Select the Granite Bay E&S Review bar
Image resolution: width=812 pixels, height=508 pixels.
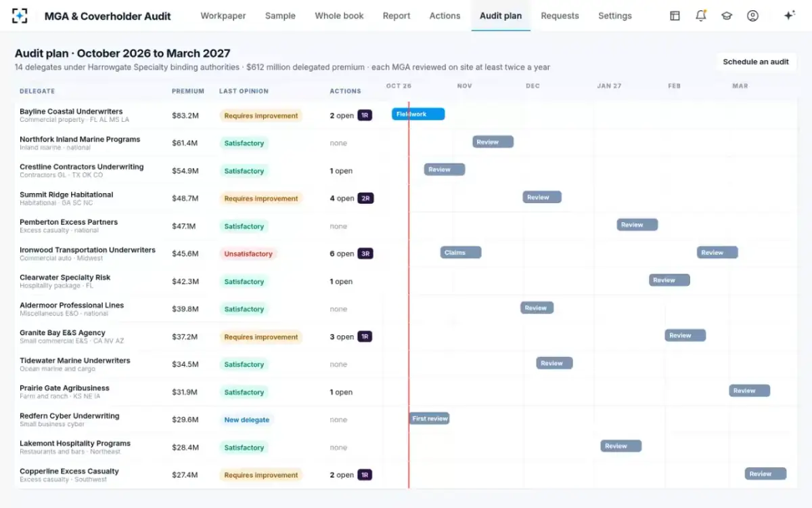point(685,335)
